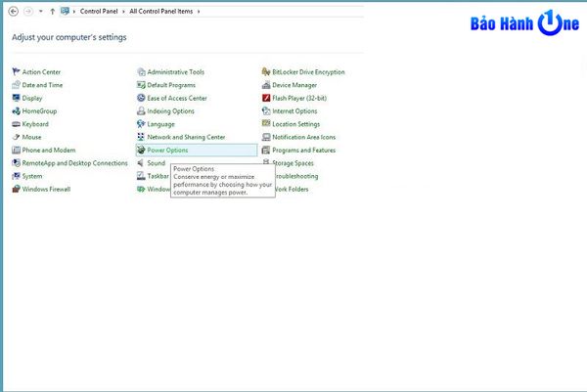Go back with the Back arrow button
Image resolution: width=587 pixels, height=392 pixels.
tap(12, 11)
